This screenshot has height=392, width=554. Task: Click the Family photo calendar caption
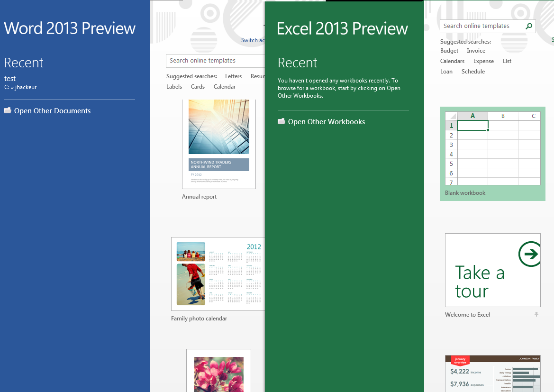click(x=199, y=319)
